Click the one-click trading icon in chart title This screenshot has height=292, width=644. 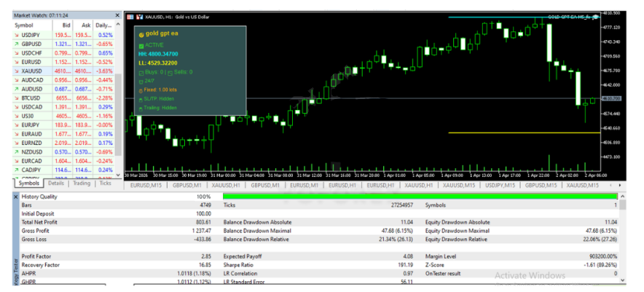(x=140, y=17)
